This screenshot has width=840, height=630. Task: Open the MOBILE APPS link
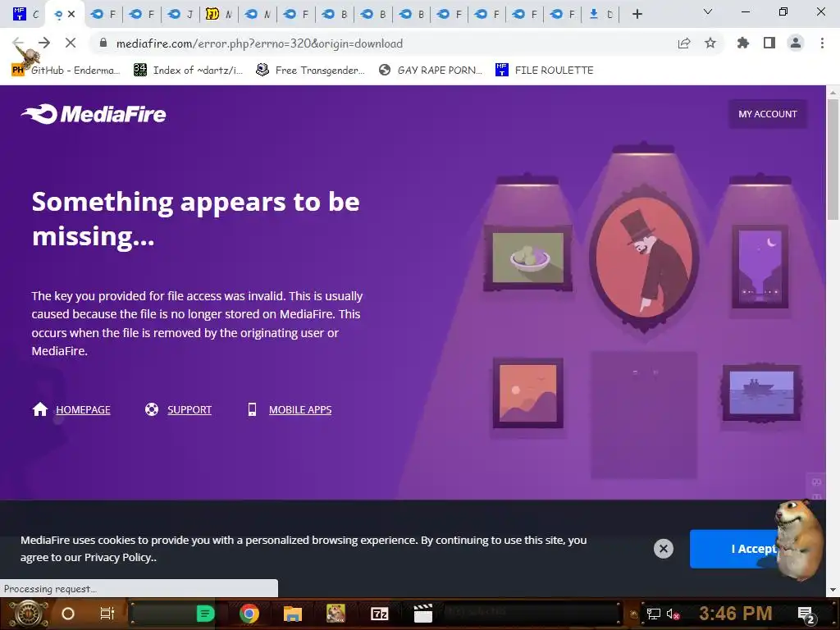click(x=300, y=410)
